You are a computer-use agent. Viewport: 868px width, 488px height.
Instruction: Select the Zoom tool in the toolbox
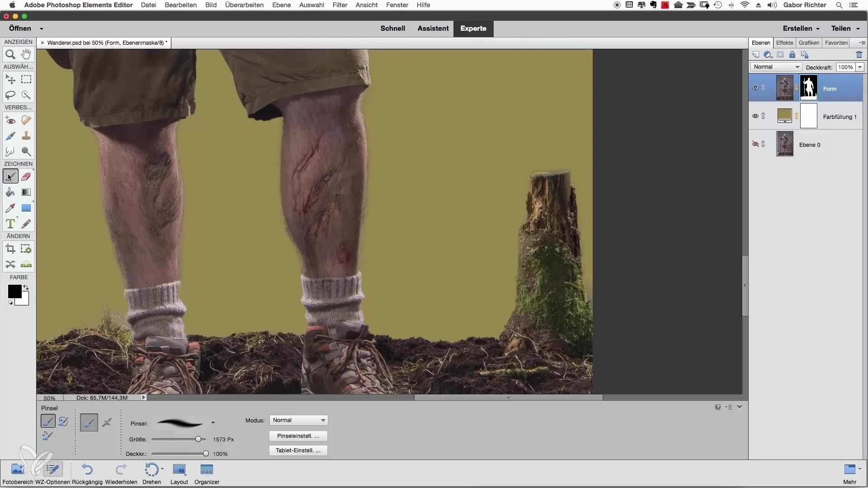(x=10, y=55)
